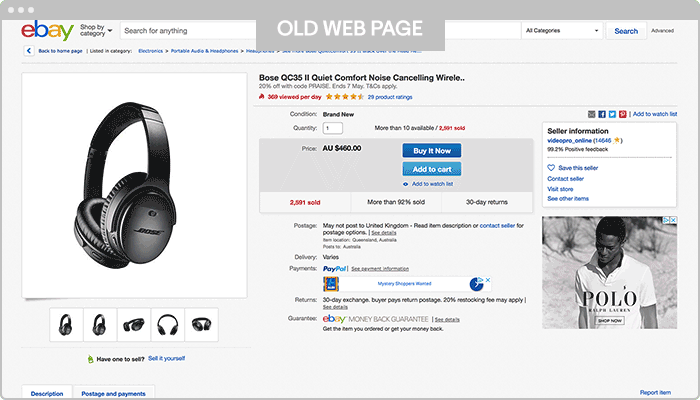The height and width of the screenshot is (400, 700).
Task: Open the Shop by category dropdown
Action: click(x=96, y=30)
